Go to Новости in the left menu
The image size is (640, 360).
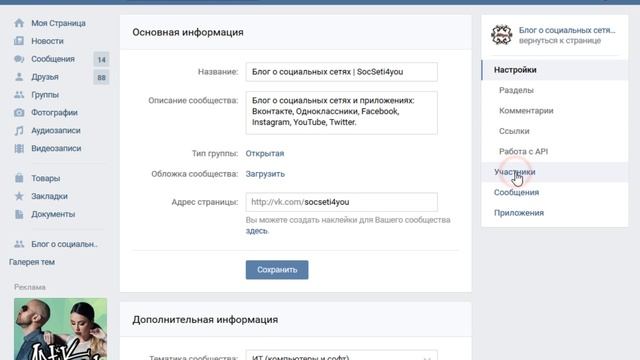tap(47, 41)
